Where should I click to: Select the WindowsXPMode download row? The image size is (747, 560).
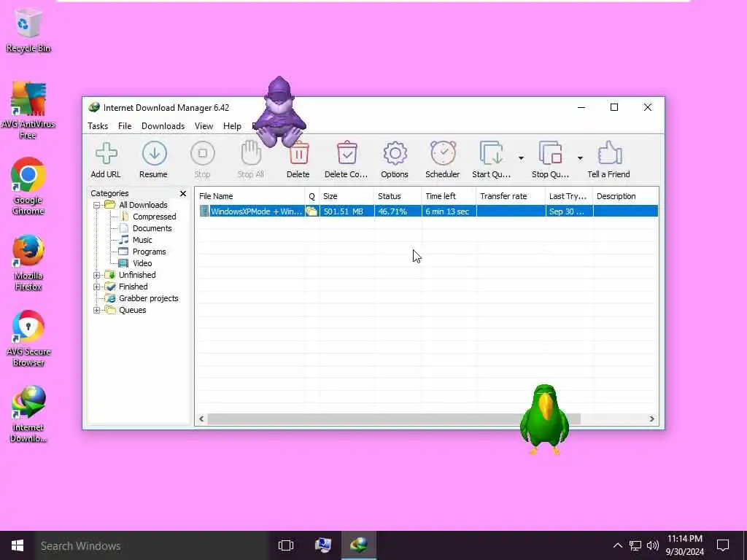[428, 211]
